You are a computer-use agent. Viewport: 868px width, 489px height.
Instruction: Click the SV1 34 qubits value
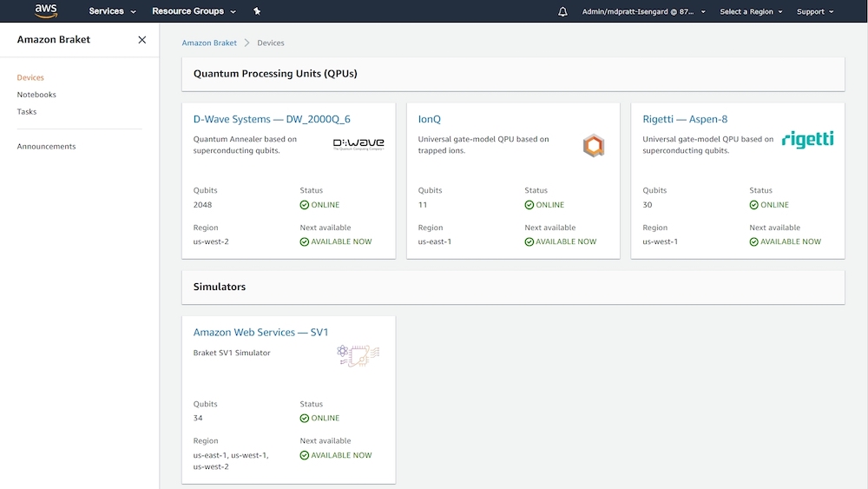198,418
